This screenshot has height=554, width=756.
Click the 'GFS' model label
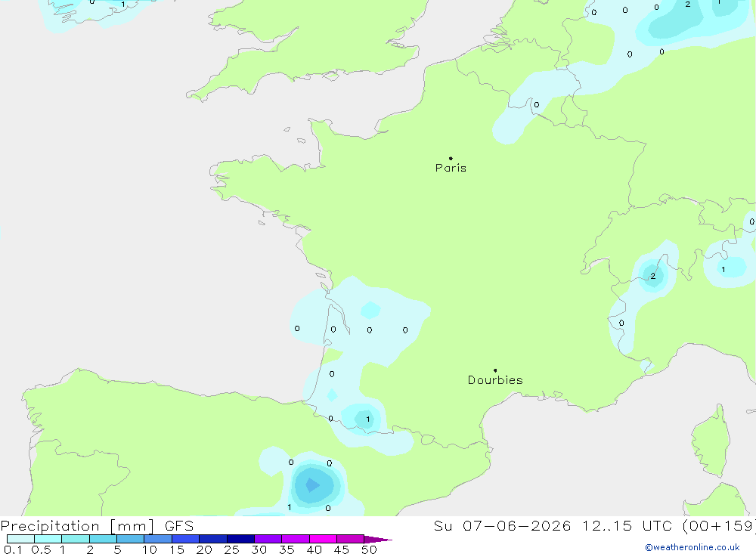click(x=179, y=526)
